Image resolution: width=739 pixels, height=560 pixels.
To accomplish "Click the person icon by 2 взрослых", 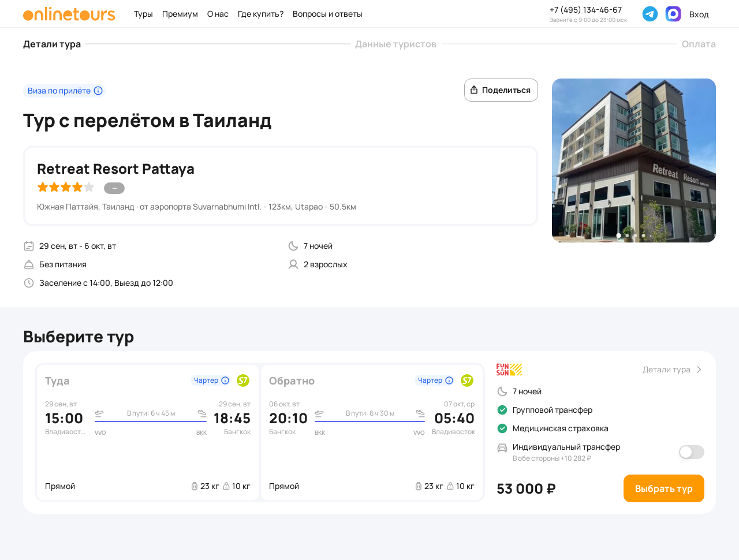I will tap(293, 264).
